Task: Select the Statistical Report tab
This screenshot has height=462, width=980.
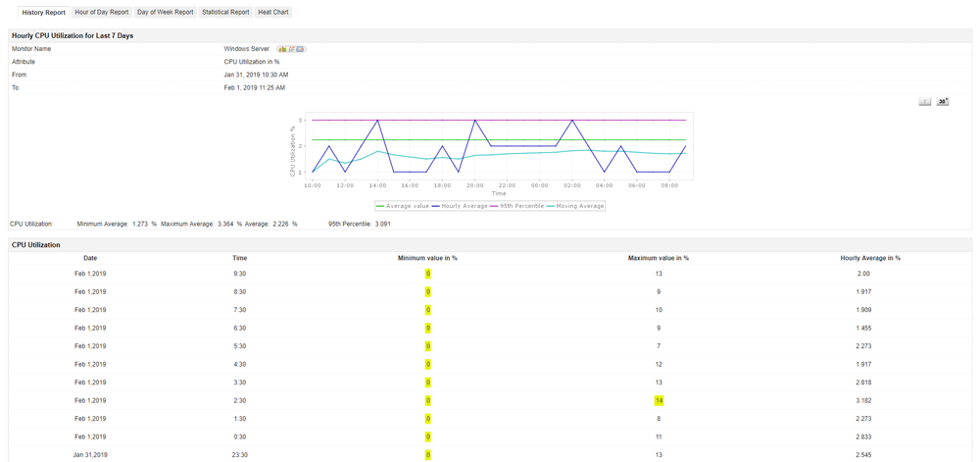Action: click(225, 13)
